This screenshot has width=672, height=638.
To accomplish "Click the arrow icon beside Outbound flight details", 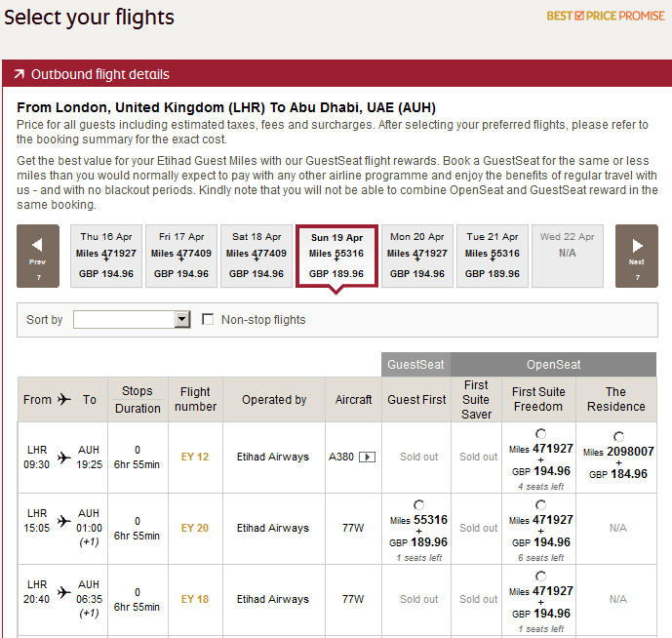I will coord(19,74).
